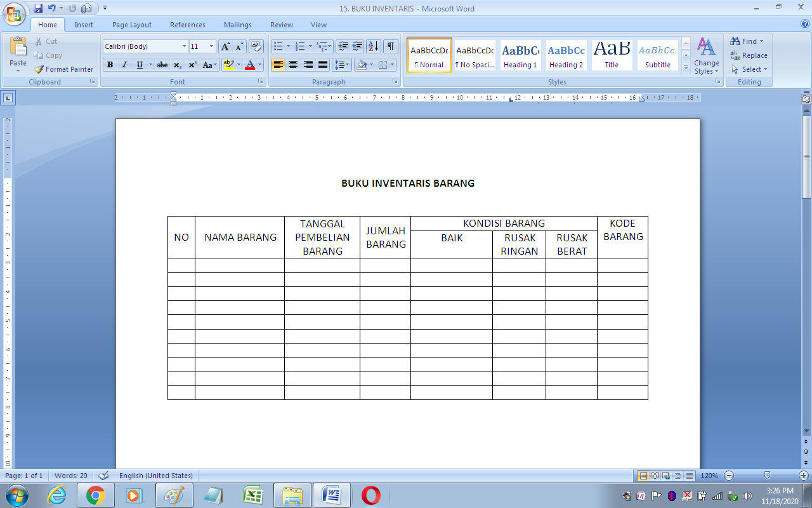Toggle Underline formatting

pyautogui.click(x=140, y=65)
